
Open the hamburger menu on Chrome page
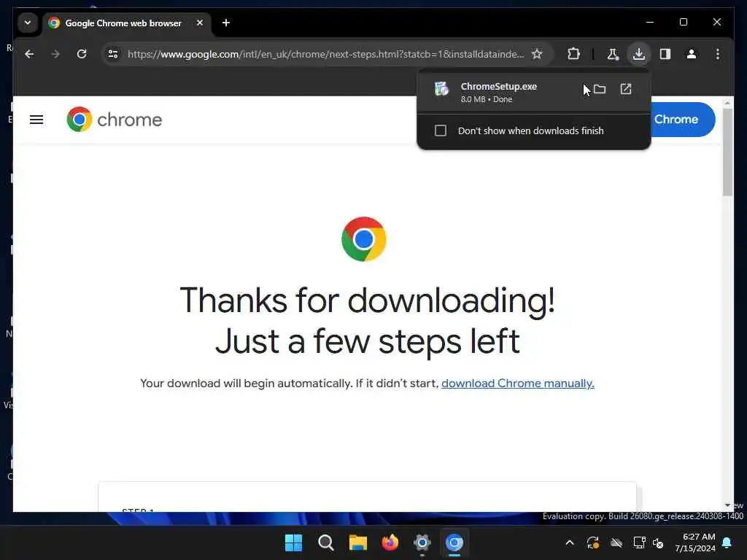(x=36, y=120)
